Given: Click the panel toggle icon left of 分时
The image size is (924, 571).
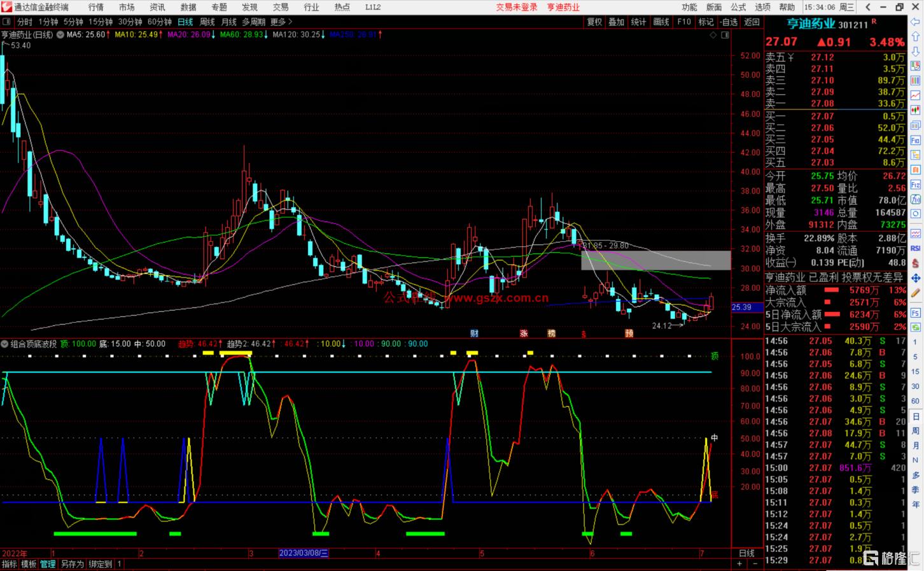Looking at the screenshot, I should click(x=6, y=22).
